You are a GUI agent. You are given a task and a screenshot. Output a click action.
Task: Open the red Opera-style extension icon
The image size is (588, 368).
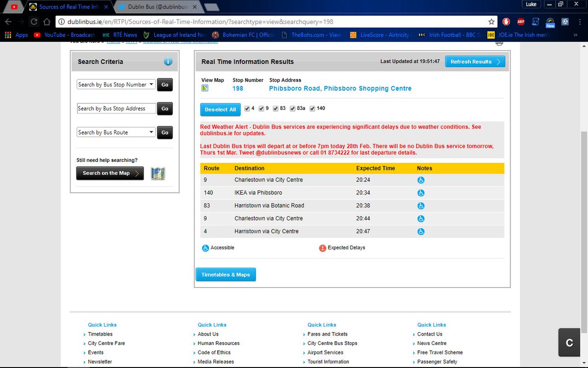[507, 22]
